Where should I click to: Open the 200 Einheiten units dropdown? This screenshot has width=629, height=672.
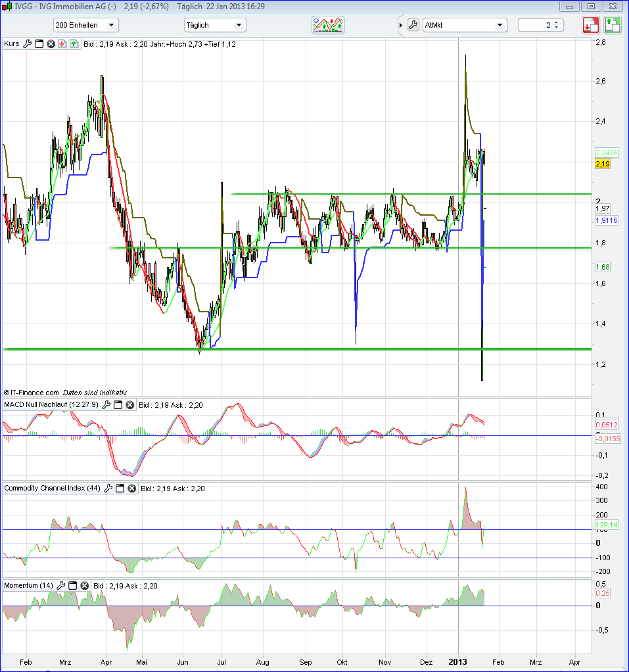tap(85, 25)
